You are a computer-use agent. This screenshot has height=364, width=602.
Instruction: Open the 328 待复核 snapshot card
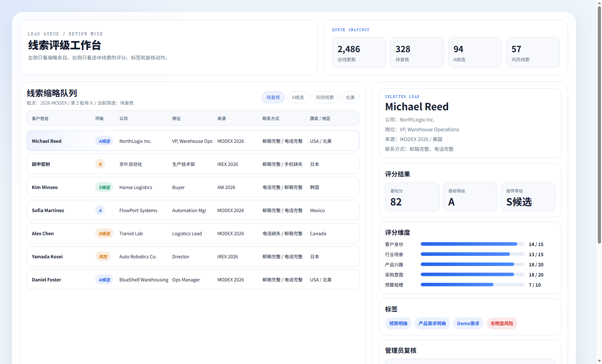(417, 52)
